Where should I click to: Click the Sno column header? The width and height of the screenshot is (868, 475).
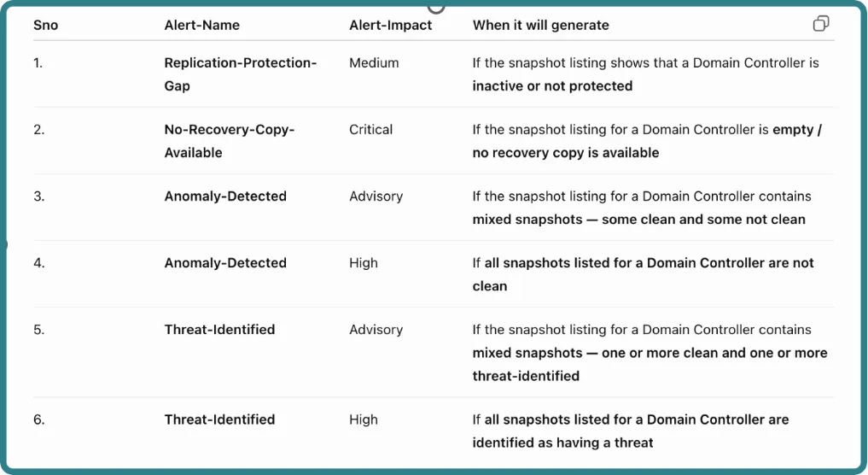pyautogui.click(x=45, y=25)
